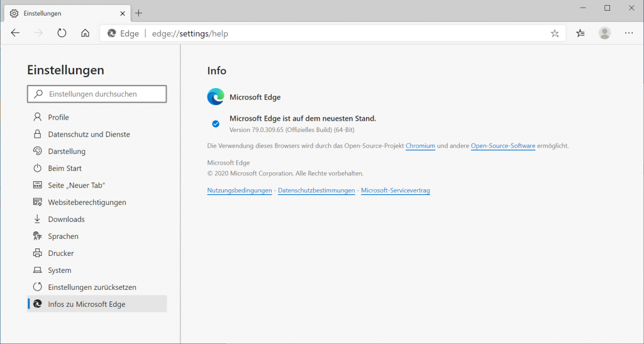Click the magnifier icon in settings search
This screenshot has width=644, height=344.
point(38,94)
